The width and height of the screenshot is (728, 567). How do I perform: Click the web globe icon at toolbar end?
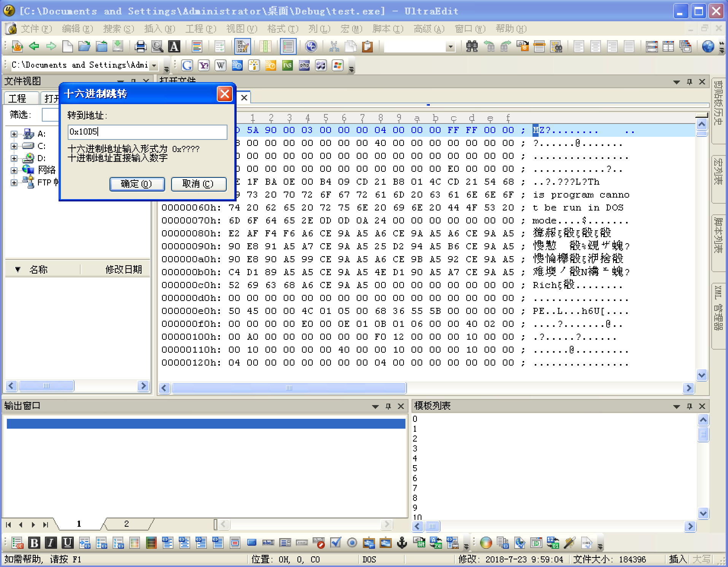tap(708, 46)
